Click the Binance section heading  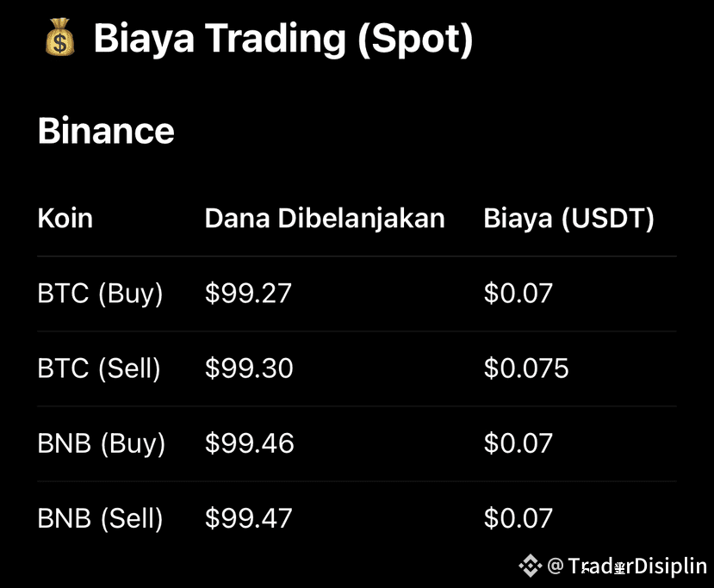point(106,131)
